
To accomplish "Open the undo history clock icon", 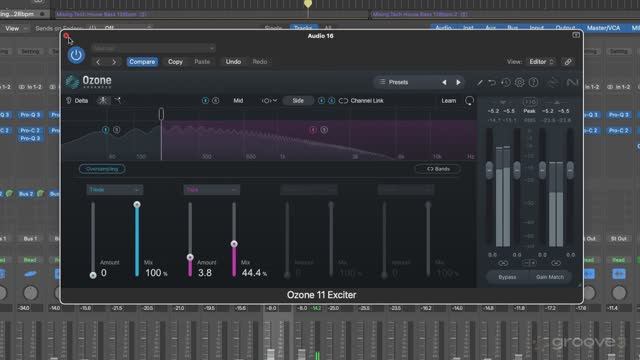I will [x=506, y=82].
